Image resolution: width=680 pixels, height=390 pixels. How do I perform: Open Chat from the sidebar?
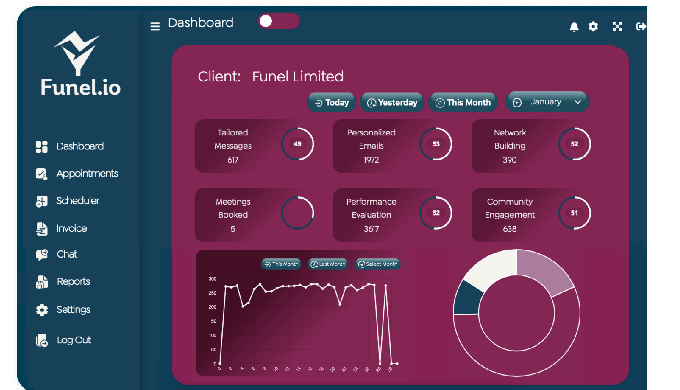pyautogui.click(x=67, y=255)
